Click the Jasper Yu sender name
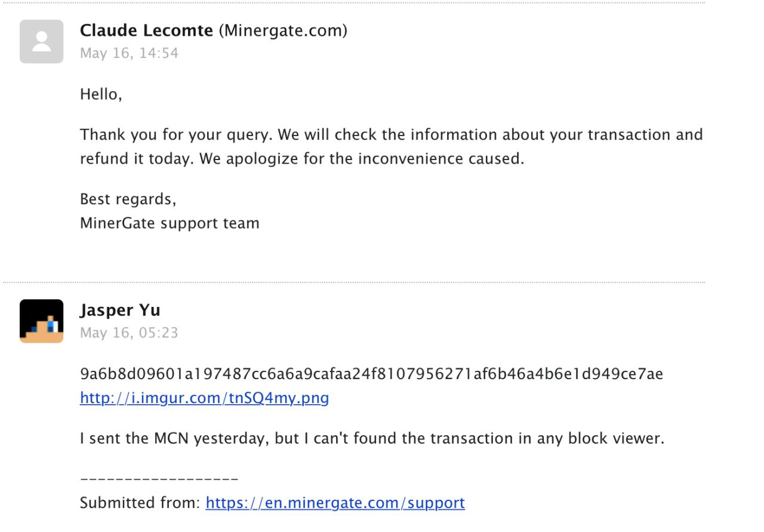The width and height of the screenshot is (764, 532). tap(120, 311)
